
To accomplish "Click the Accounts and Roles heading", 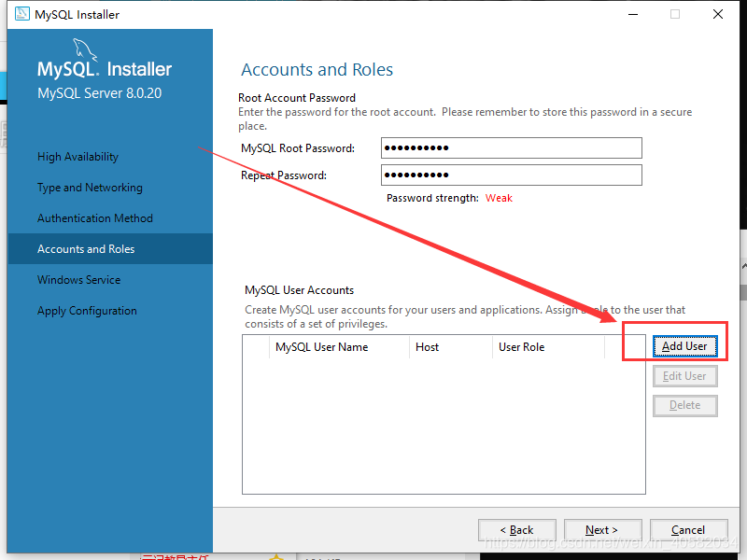I will pyautogui.click(x=317, y=69).
